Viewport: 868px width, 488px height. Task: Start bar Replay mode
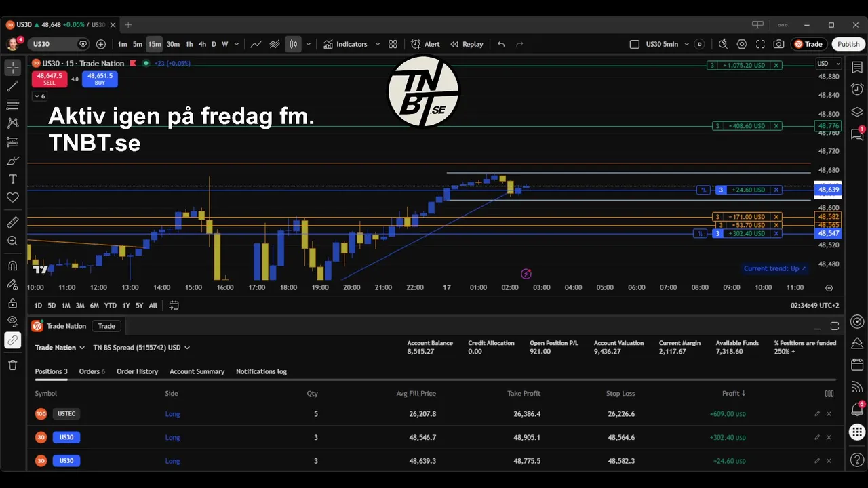(x=467, y=44)
